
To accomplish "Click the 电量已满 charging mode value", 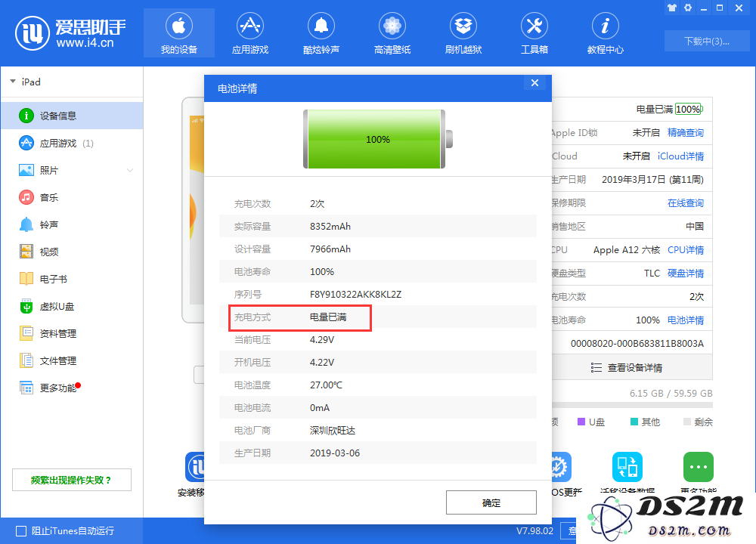I will coord(328,317).
